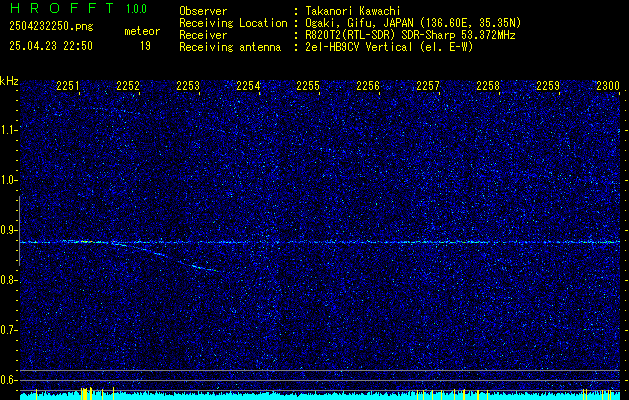Click the 0.8 kHz axis label
This screenshot has width=629, height=400.
(9, 280)
